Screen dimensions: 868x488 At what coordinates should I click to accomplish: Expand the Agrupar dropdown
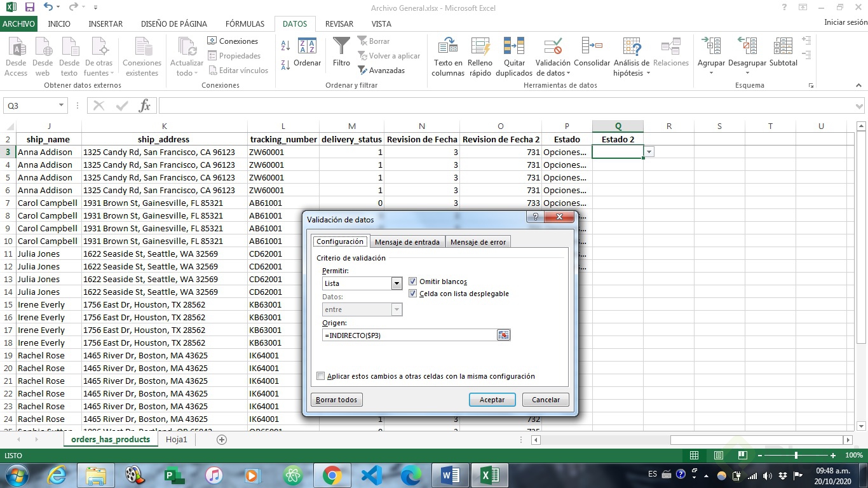(x=711, y=73)
